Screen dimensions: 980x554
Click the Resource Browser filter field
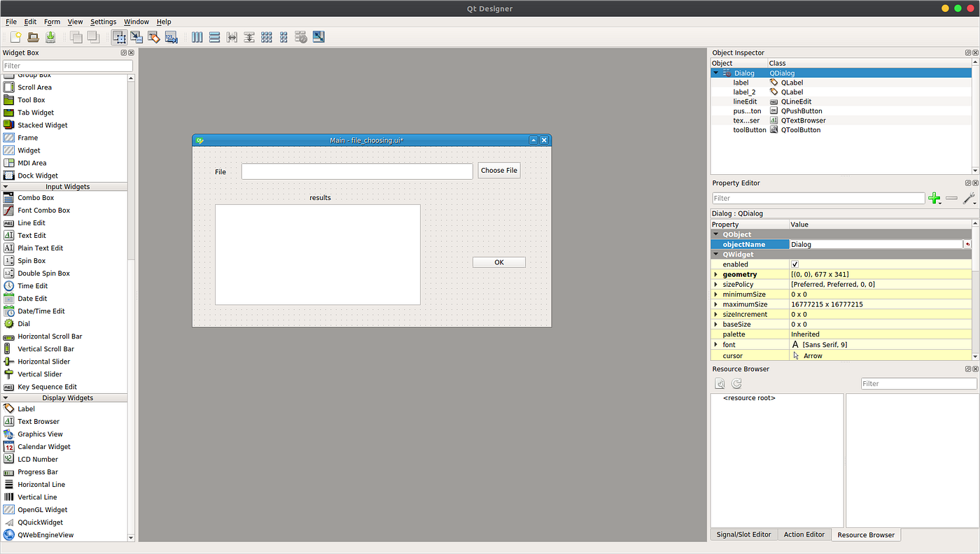point(918,383)
